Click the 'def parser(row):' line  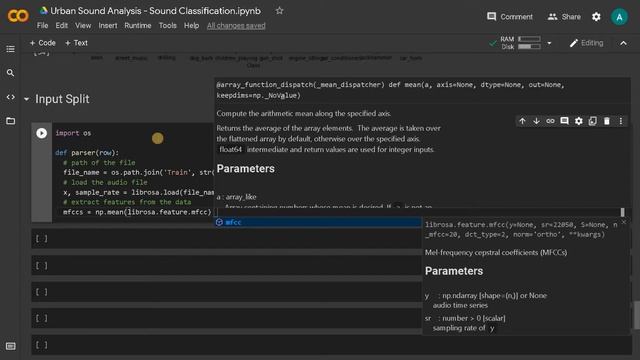tap(87, 153)
